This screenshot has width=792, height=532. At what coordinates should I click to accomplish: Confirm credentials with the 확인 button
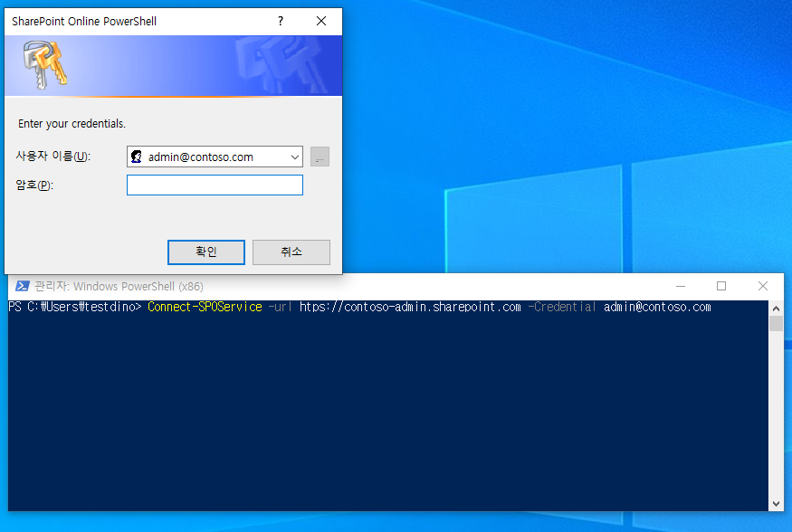click(x=206, y=252)
